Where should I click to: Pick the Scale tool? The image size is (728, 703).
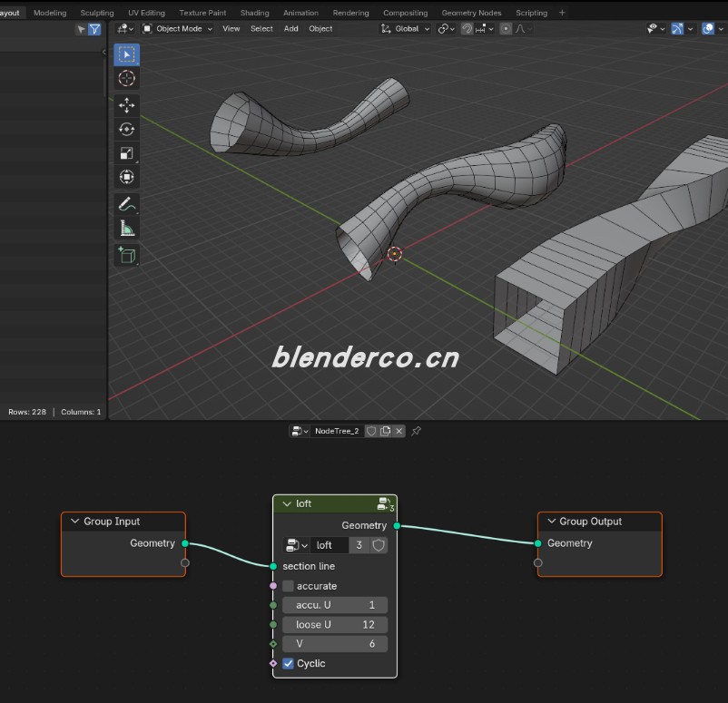[x=126, y=153]
